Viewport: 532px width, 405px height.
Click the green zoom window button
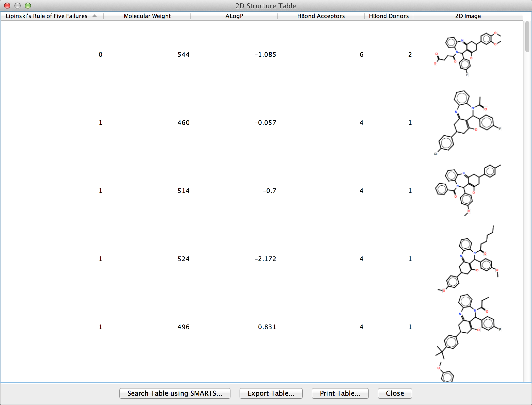28,6
